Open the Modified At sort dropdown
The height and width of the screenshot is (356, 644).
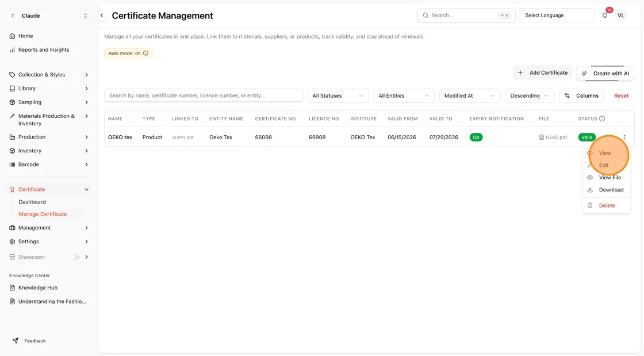pyautogui.click(x=470, y=95)
